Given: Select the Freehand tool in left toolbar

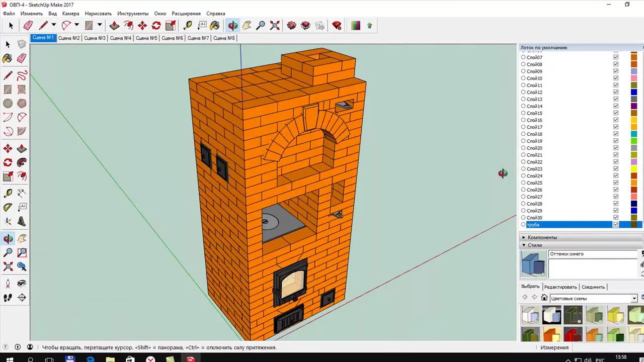Looking at the screenshot, I should point(22,76).
